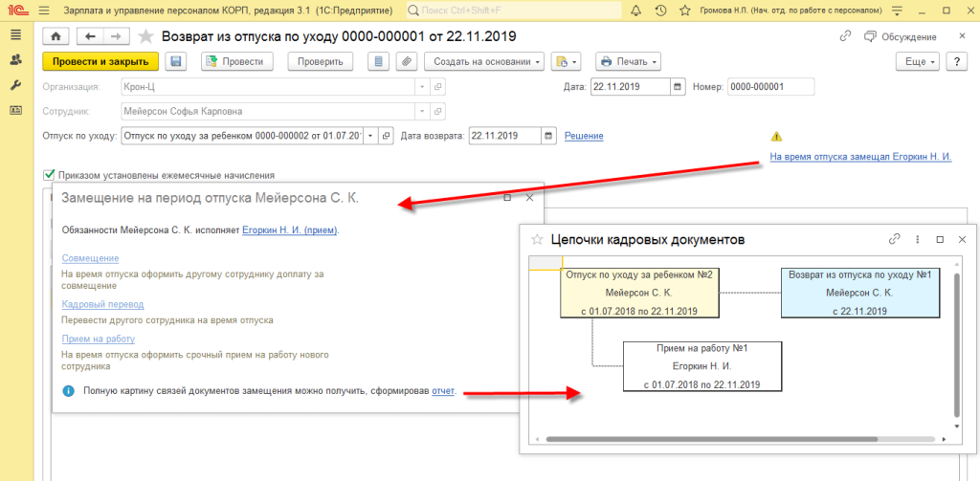Select Прием на работу №1 box

[702, 366]
